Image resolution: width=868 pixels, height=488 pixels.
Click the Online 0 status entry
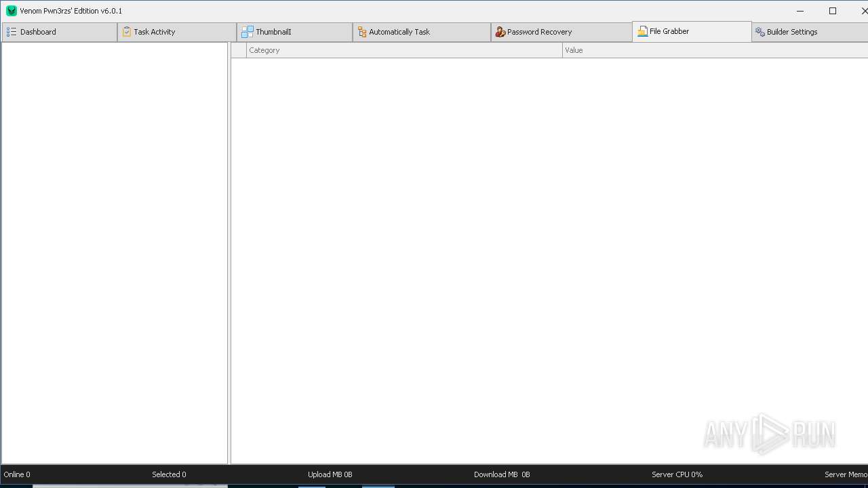pos(17,474)
